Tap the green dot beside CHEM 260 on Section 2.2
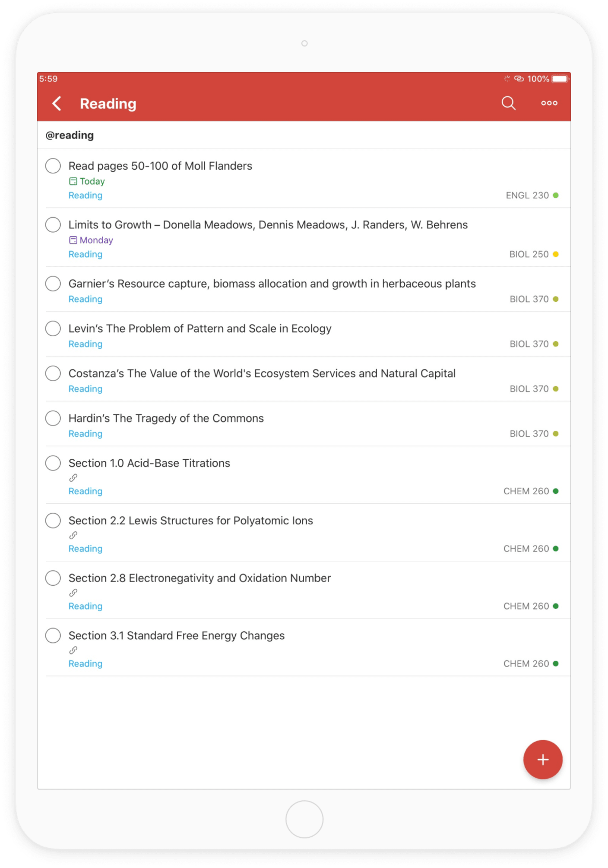This screenshot has width=608, height=868. (555, 549)
